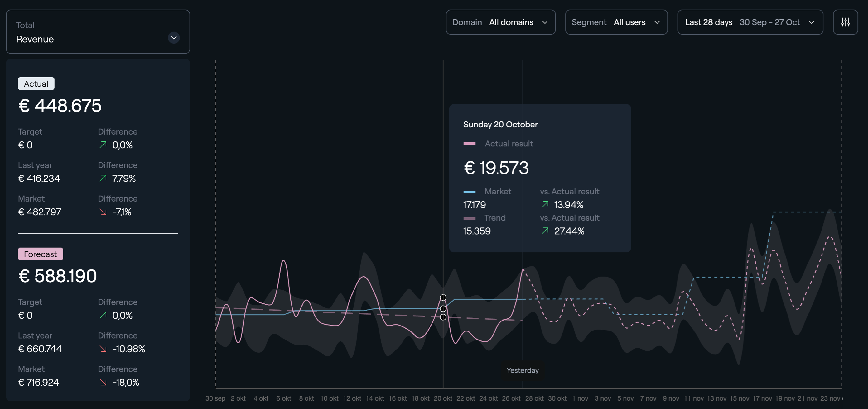868x409 pixels.
Task: Open the Last 28 days date range dropdown
Action: [750, 22]
